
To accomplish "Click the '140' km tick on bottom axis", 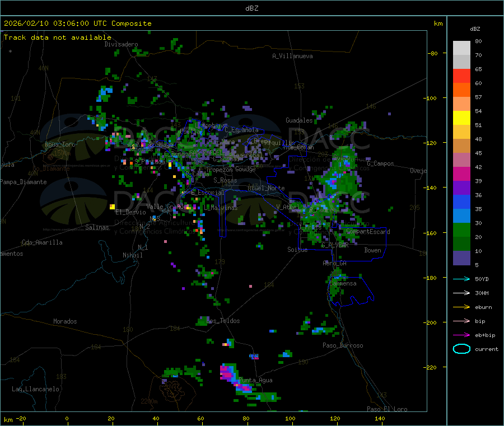I will pyautogui.click(x=380, y=418).
